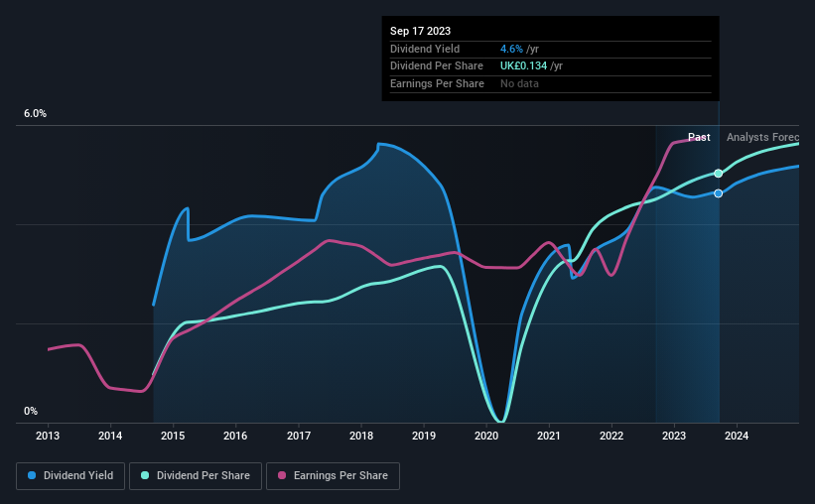Click the 2020 x-axis label
The image size is (815, 504).
pos(486,436)
